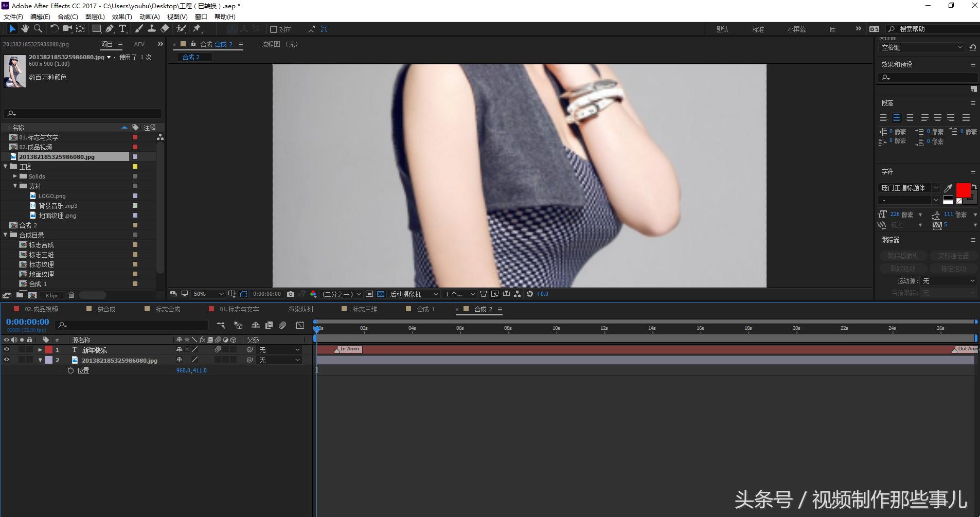This screenshot has width=980, height=517.
Task: Switch to the 标志三维 timeline tab
Action: [x=364, y=309]
